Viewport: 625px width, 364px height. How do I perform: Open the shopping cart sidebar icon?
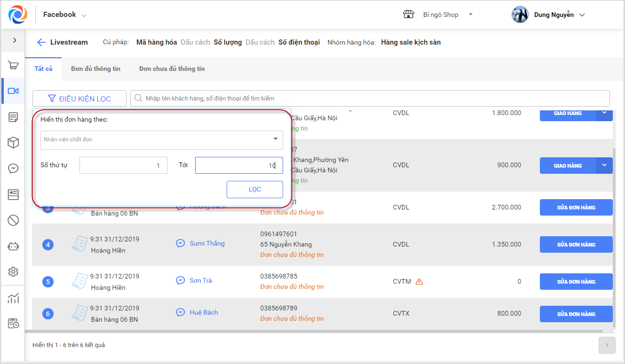(13, 65)
